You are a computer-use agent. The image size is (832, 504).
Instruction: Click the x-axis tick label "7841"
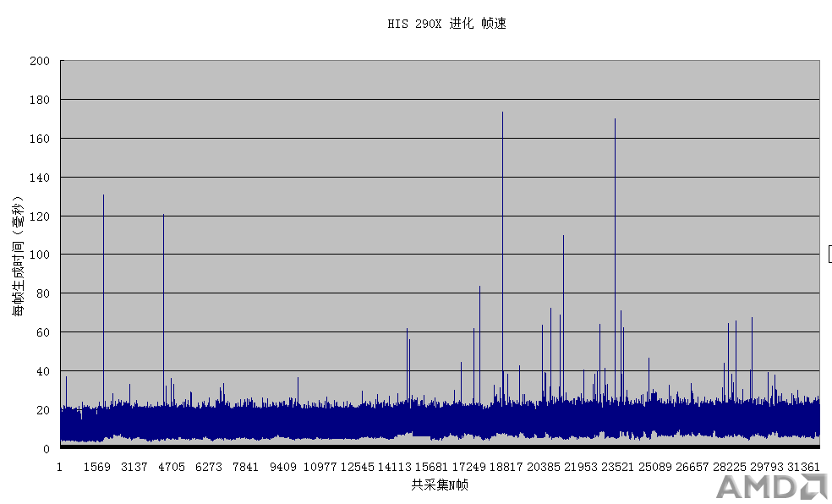pyautogui.click(x=246, y=467)
